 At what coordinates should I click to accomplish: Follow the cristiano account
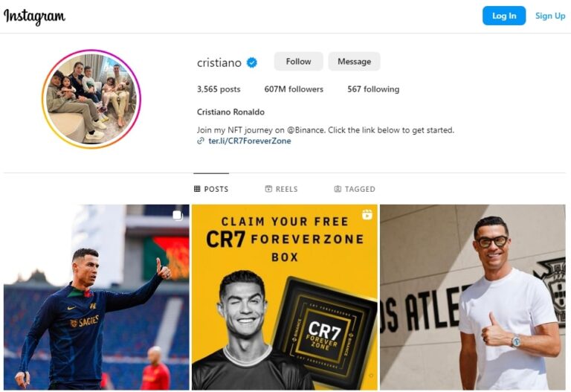(298, 61)
